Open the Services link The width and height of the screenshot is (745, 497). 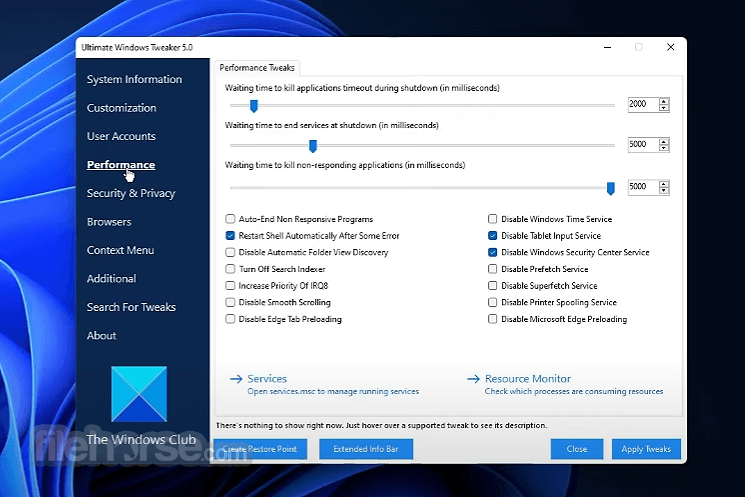click(267, 379)
